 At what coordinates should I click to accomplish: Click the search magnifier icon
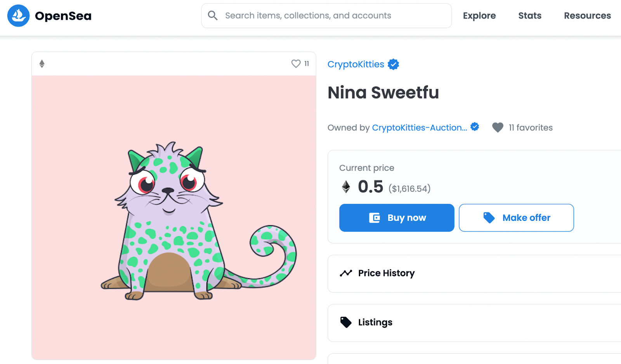pos(213,16)
